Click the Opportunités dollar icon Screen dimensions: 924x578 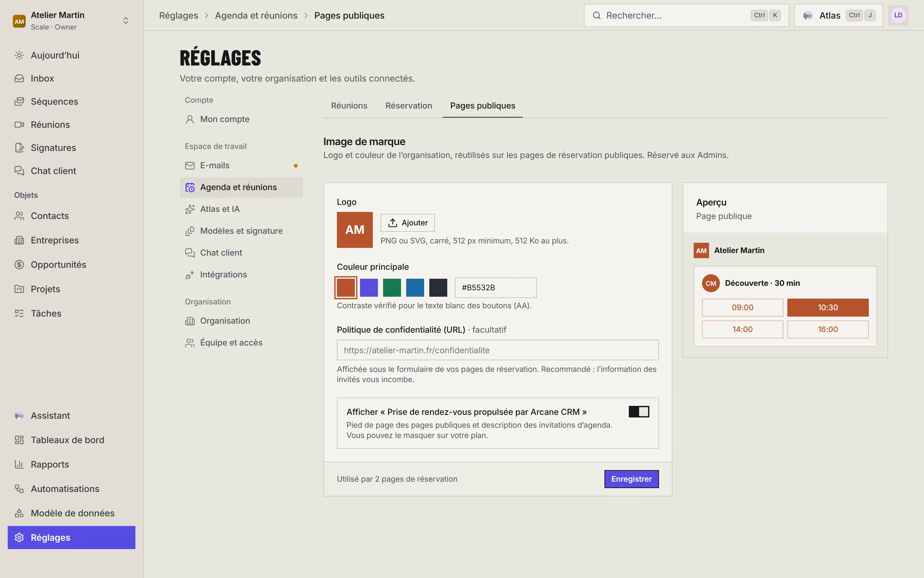(x=19, y=265)
